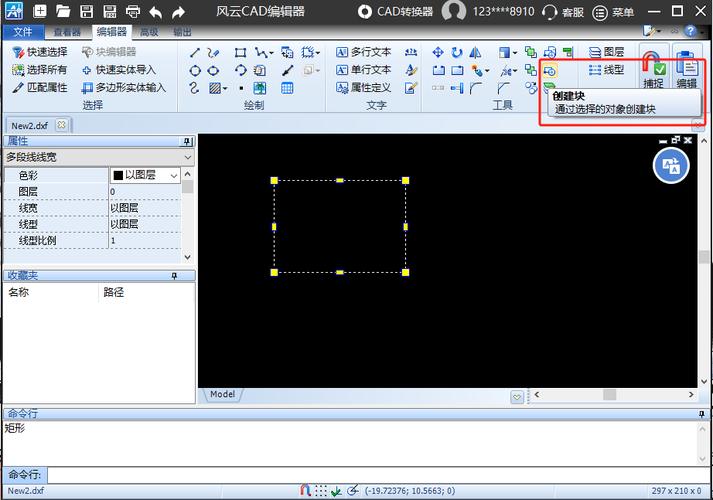Click the translate icon on the canvas

point(671,166)
